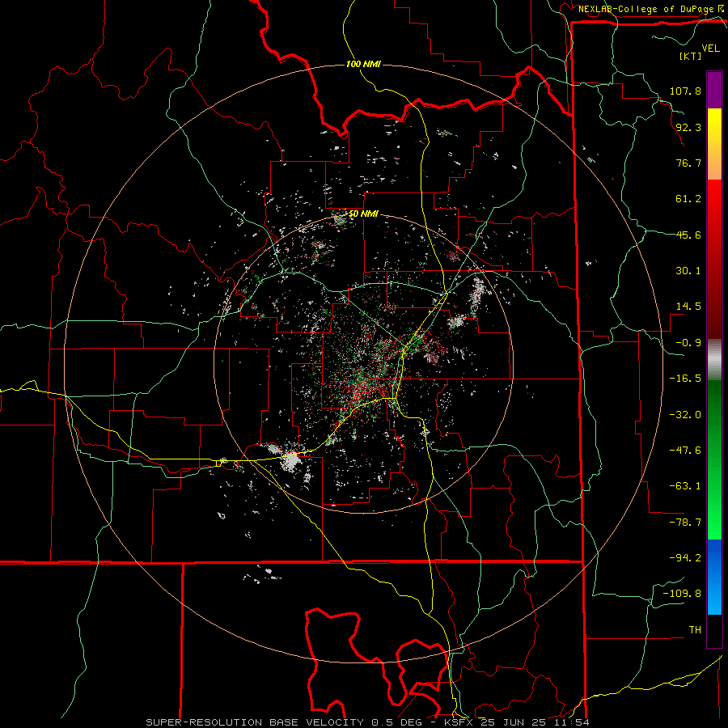Select the -109.8 legend value

click(682, 594)
